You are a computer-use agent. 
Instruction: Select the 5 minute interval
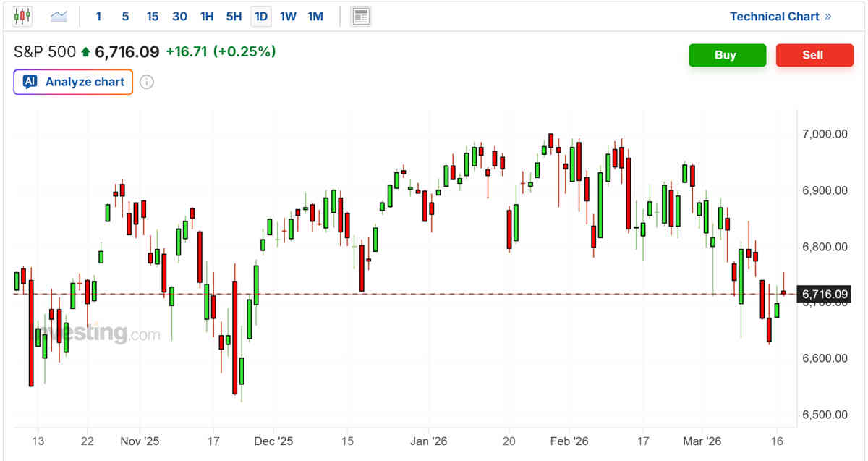[x=125, y=16]
